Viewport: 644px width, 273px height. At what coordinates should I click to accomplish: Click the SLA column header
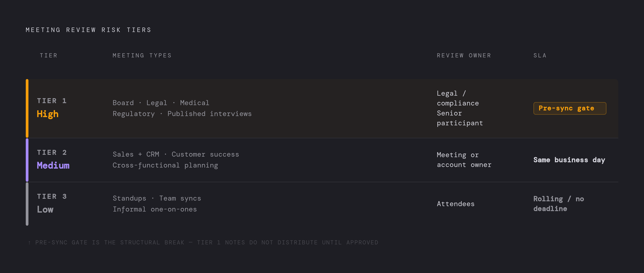(540, 55)
